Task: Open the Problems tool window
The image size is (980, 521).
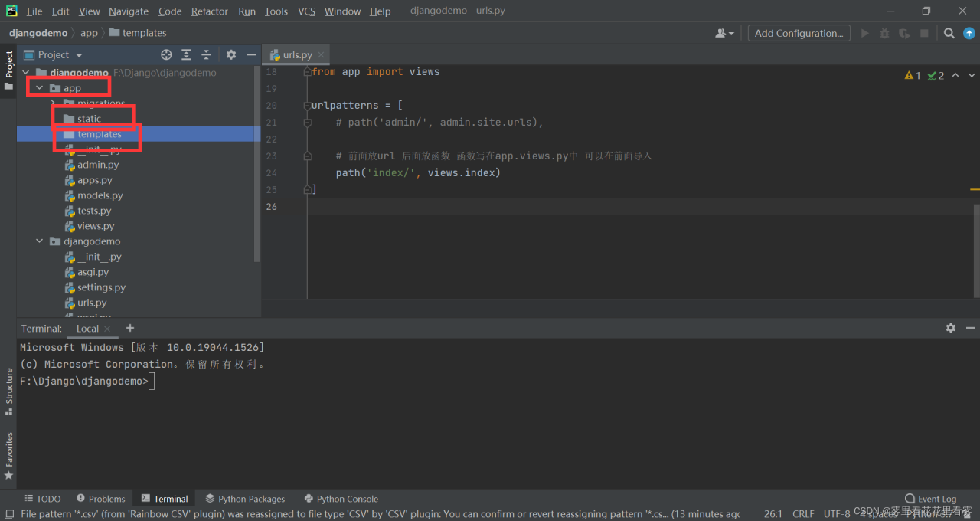Action: (100, 499)
